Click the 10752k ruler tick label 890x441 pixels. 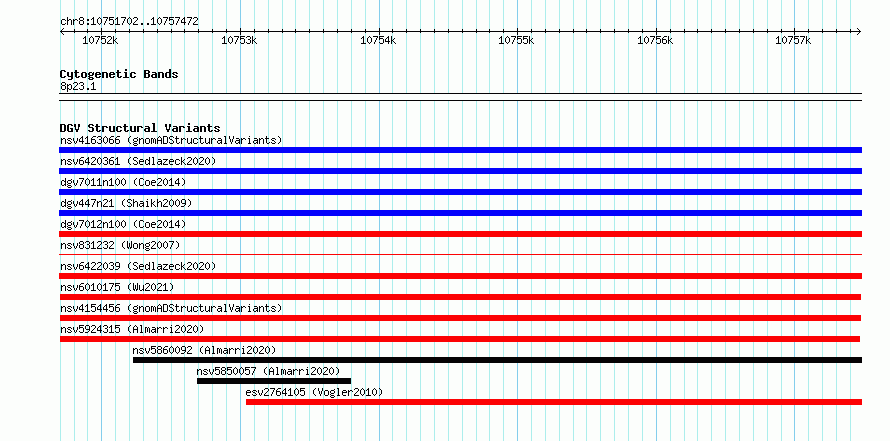coord(100,40)
